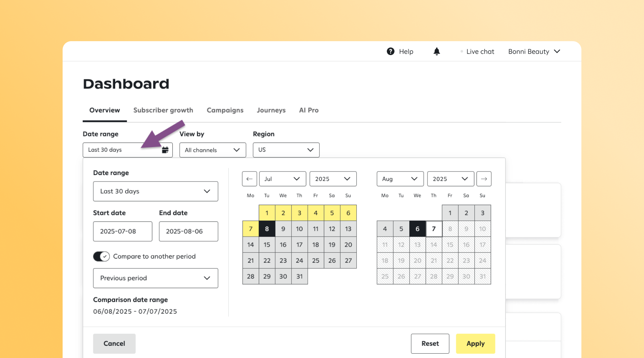Image resolution: width=644 pixels, height=358 pixels.
Task: Open the All channels dropdown
Action: point(213,150)
